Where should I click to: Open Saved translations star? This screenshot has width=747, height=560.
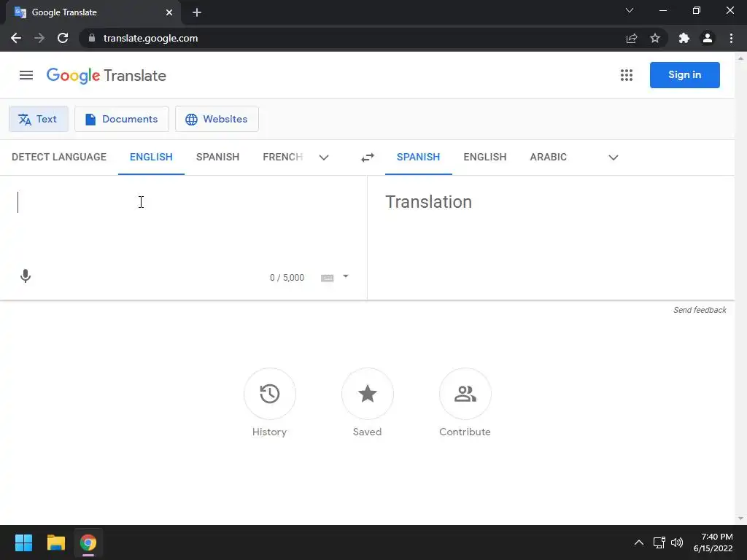(x=368, y=394)
